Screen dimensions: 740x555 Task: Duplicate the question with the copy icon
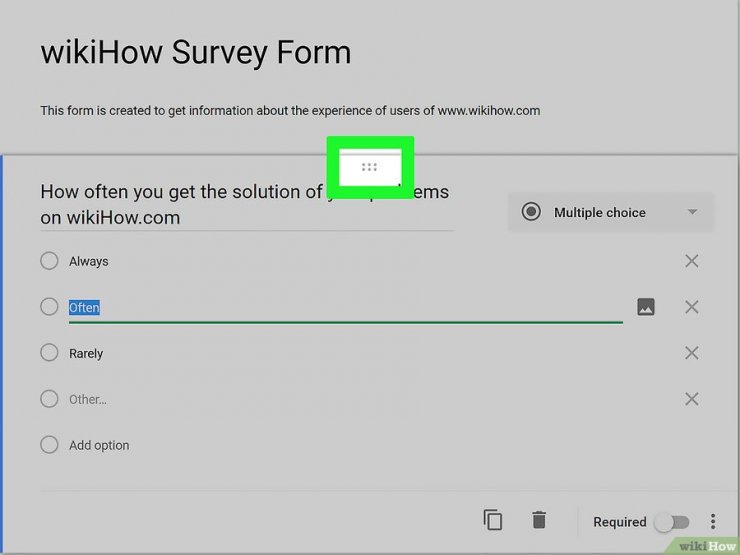coord(493,520)
